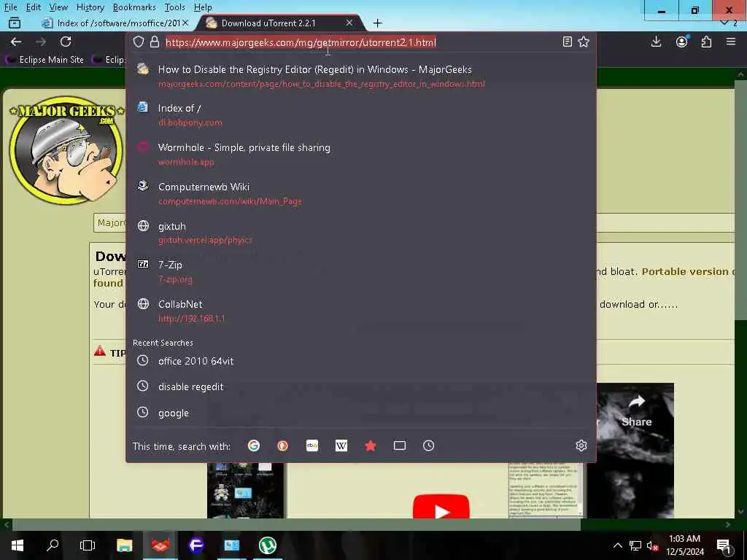
Task: Search Bookmarks with the red star icon
Action: coord(370,446)
